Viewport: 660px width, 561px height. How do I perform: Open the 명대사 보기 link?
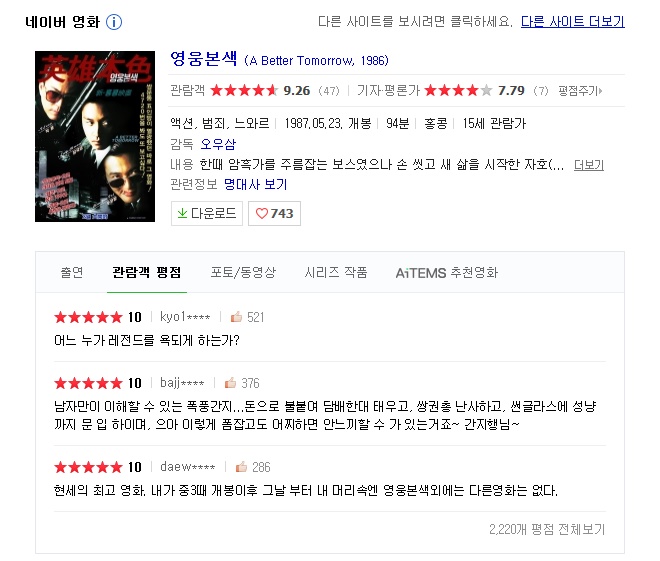(255, 184)
